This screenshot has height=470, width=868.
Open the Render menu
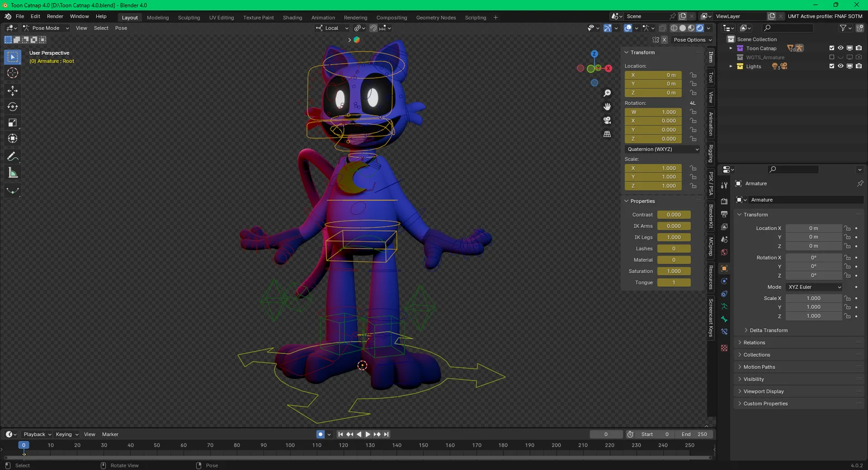55,16
